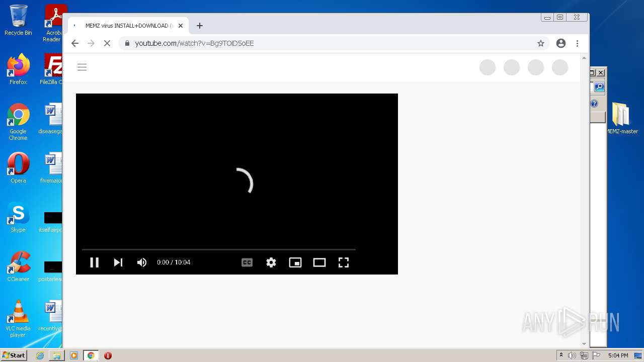Bookmark this page with the star
Screen dimensions: 644x362
pyautogui.click(x=541, y=43)
